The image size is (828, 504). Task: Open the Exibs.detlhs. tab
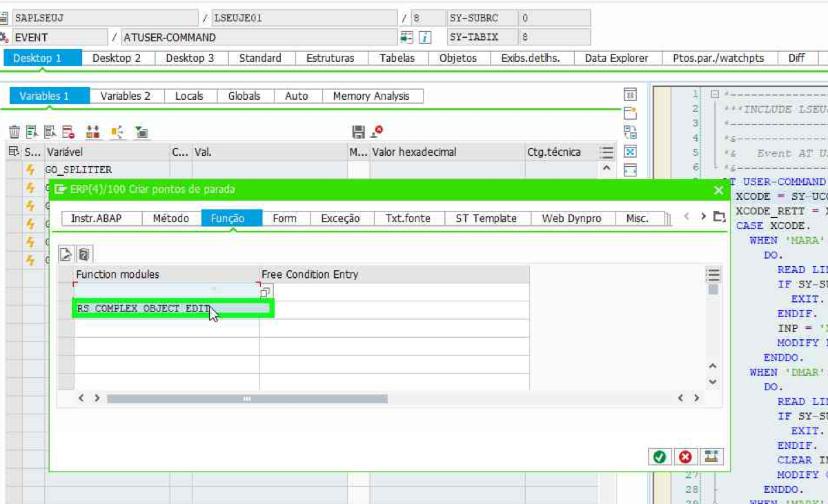point(530,58)
